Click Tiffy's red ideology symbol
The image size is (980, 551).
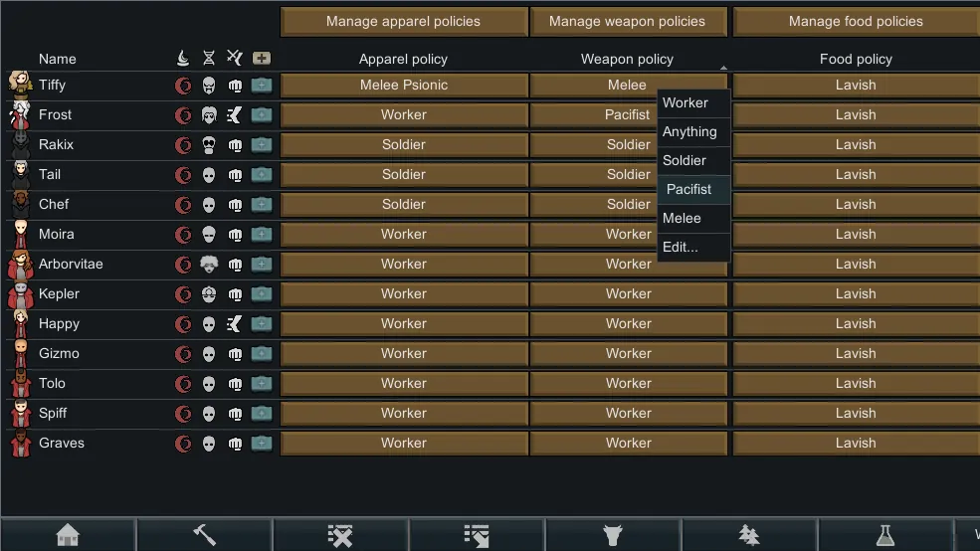click(x=183, y=86)
